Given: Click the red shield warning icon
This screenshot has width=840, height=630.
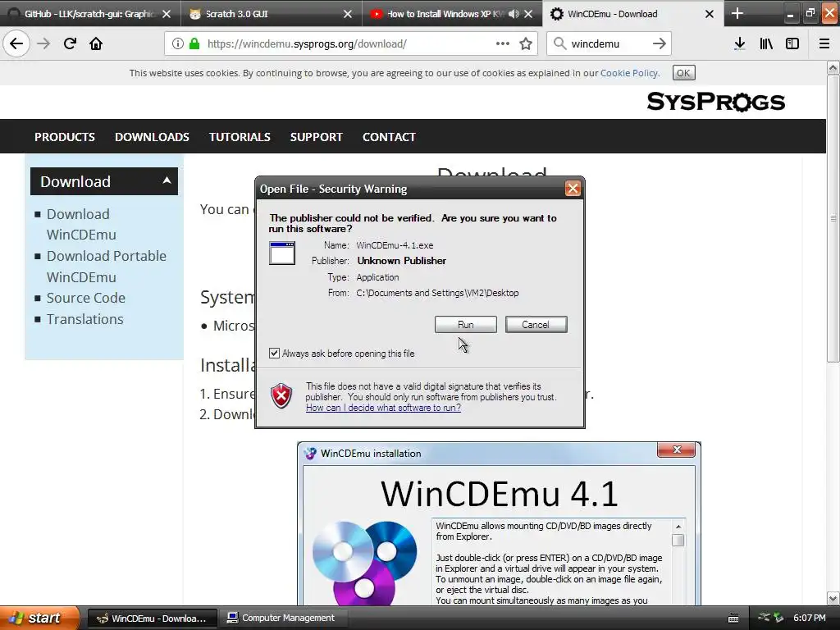Looking at the screenshot, I should pos(281,396).
